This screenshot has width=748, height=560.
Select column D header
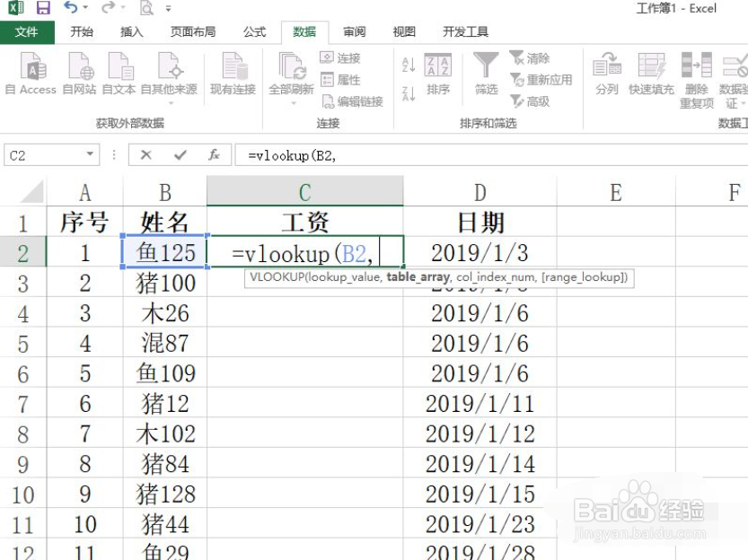[480, 193]
